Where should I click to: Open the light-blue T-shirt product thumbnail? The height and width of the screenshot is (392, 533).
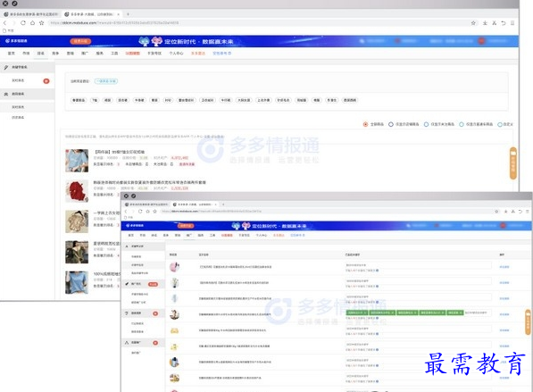point(77,161)
